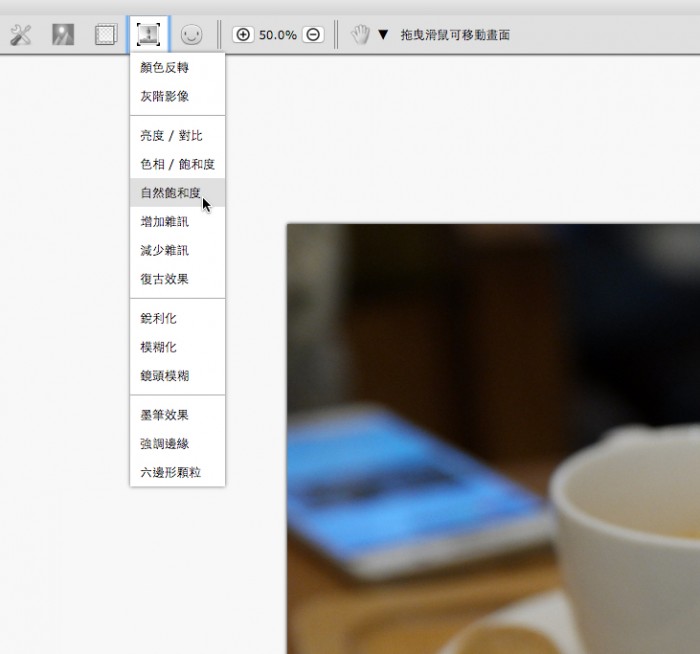Screen dimensions: 700x654
Task: Choose 灰階影像 from the menu
Action: (x=177, y=96)
